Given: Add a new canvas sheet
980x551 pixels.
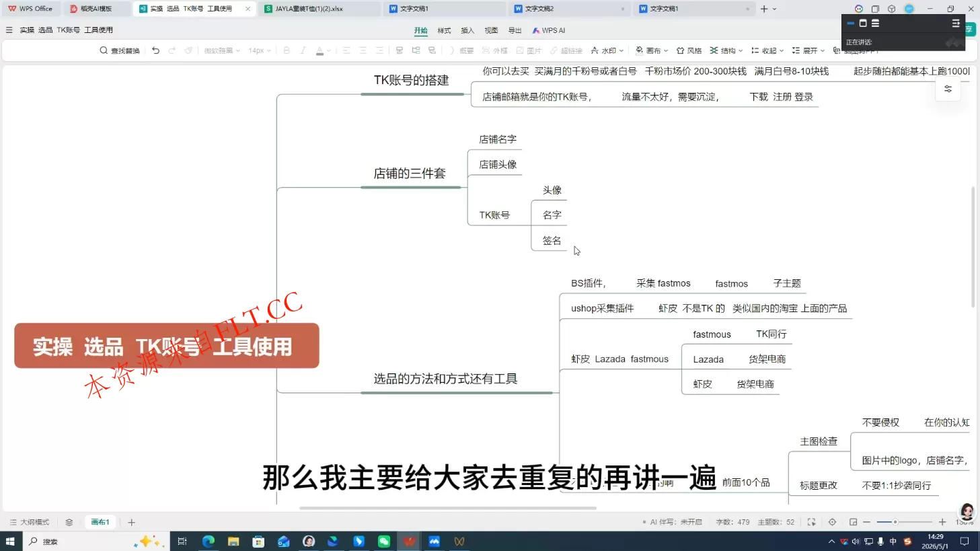Looking at the screenshot, I should [x=132, y=522].
